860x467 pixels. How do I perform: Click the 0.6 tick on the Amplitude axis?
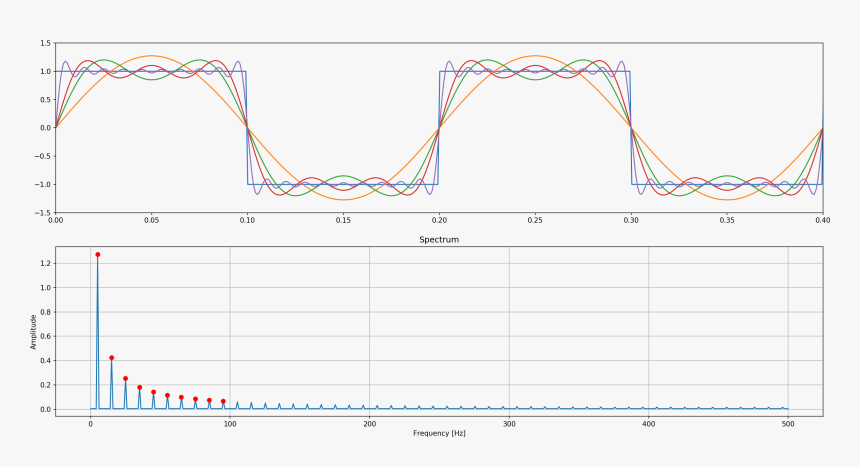(x=46, y=336)
